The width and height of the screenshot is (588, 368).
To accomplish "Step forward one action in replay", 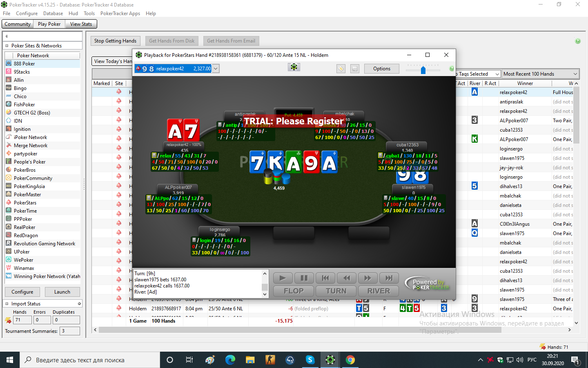I will (368, 278).
